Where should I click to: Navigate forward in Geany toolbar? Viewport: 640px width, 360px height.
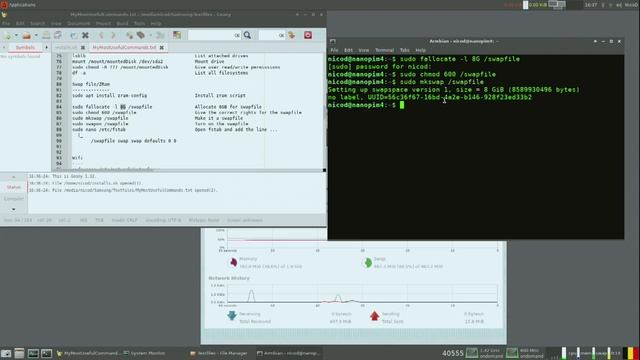coord(113,36)
